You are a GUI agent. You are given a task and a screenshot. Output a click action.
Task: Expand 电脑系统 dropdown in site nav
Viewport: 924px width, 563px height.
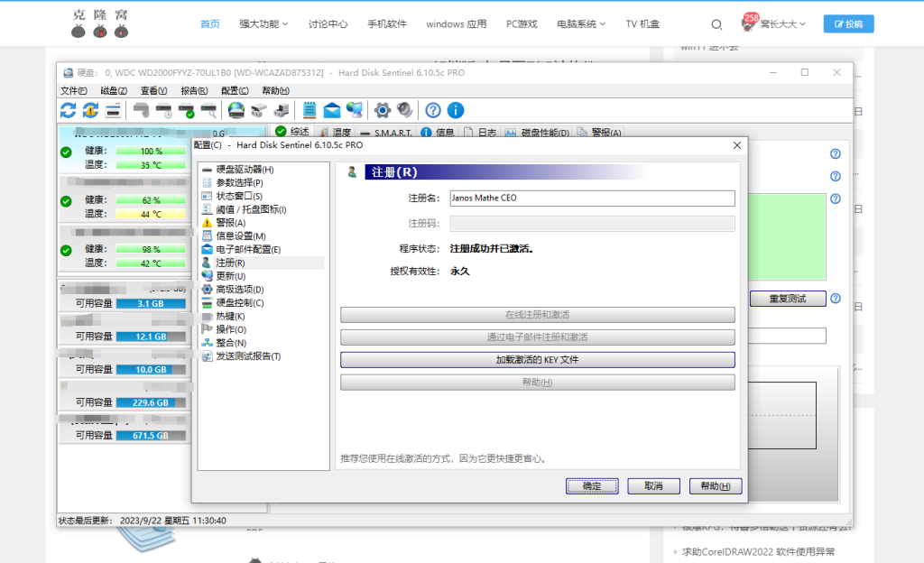581,24
